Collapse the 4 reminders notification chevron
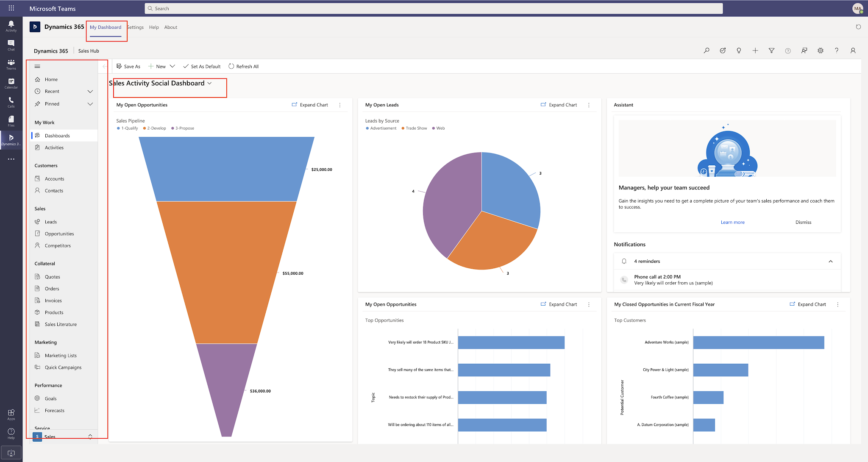The height and width of the screenshot is (462, 868). (x=831, y=261)
